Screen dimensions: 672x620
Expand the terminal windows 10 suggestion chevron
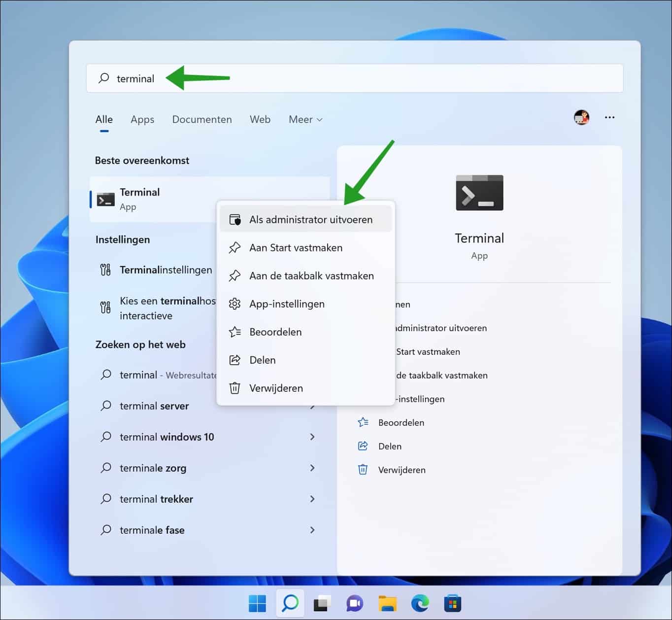point(313,437)
